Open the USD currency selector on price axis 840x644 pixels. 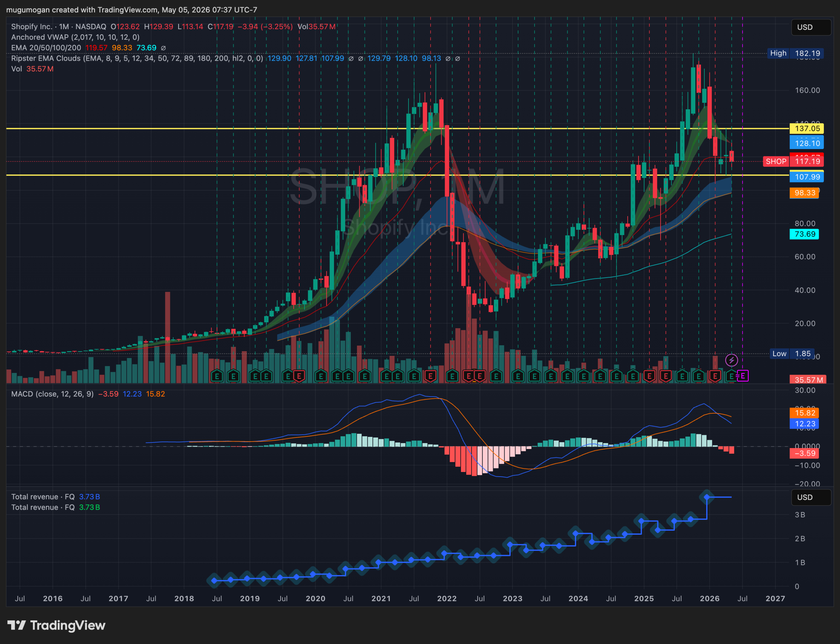[x=811, y=27]
